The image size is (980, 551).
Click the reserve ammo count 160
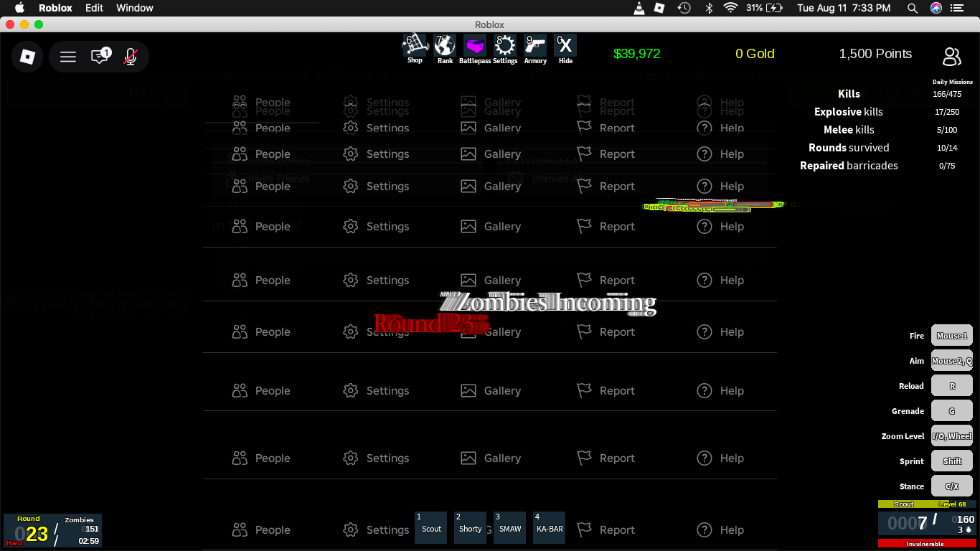point(966,519)
